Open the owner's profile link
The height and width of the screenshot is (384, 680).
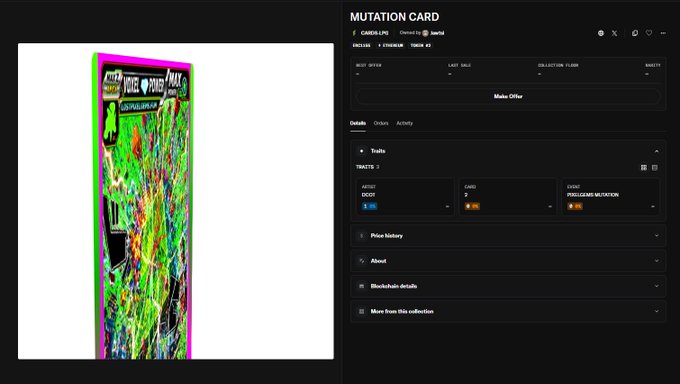pyautogui.click(x=437, y=33)
